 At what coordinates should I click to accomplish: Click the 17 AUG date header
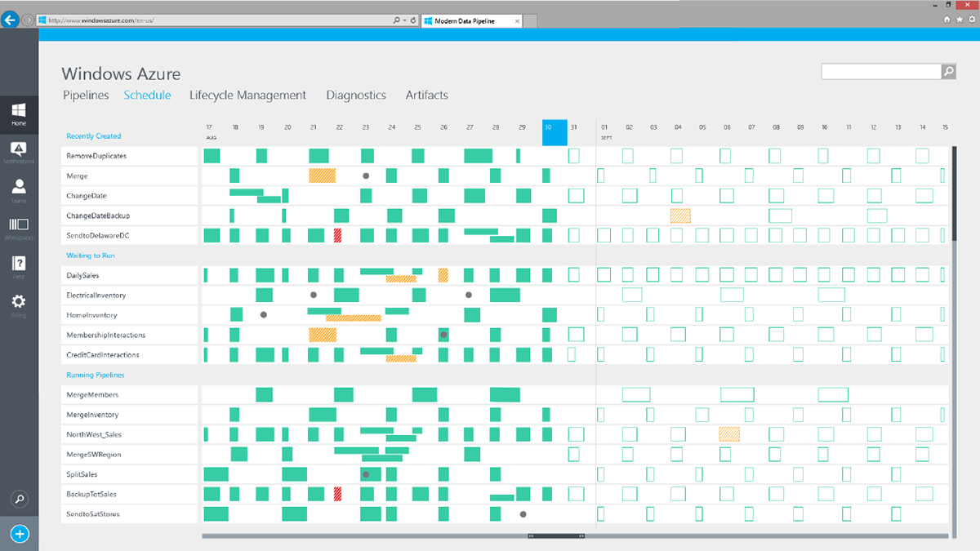click(211, 132)
